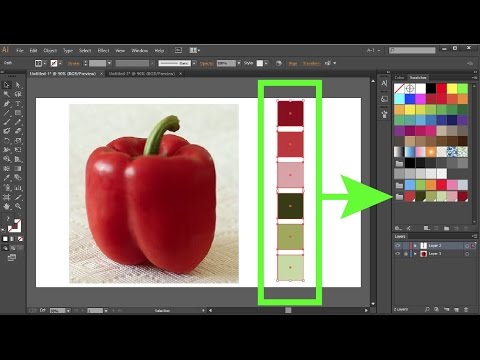Select the Magic Wand tool
This screenshot has height=360, width=480.
pos(7,94)
